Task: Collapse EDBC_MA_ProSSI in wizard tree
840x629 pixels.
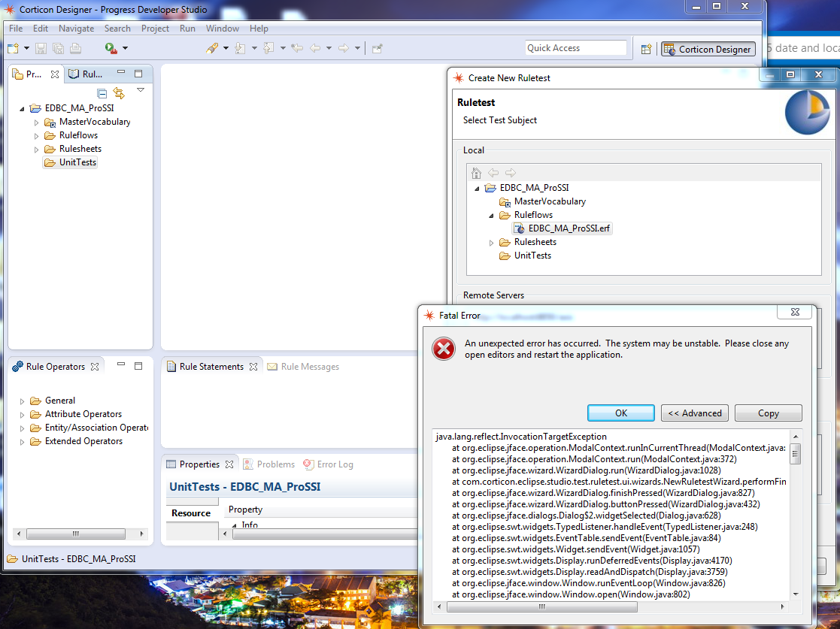Action: tap(477, 189)
